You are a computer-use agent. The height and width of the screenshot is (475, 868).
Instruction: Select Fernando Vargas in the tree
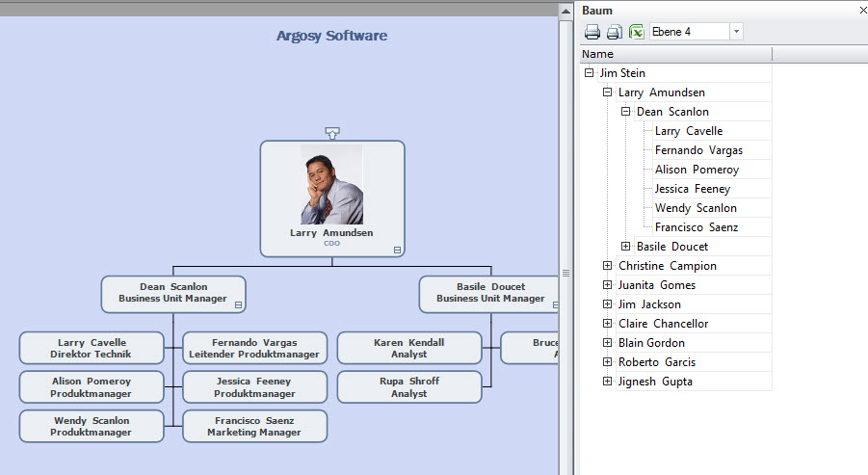698,150
